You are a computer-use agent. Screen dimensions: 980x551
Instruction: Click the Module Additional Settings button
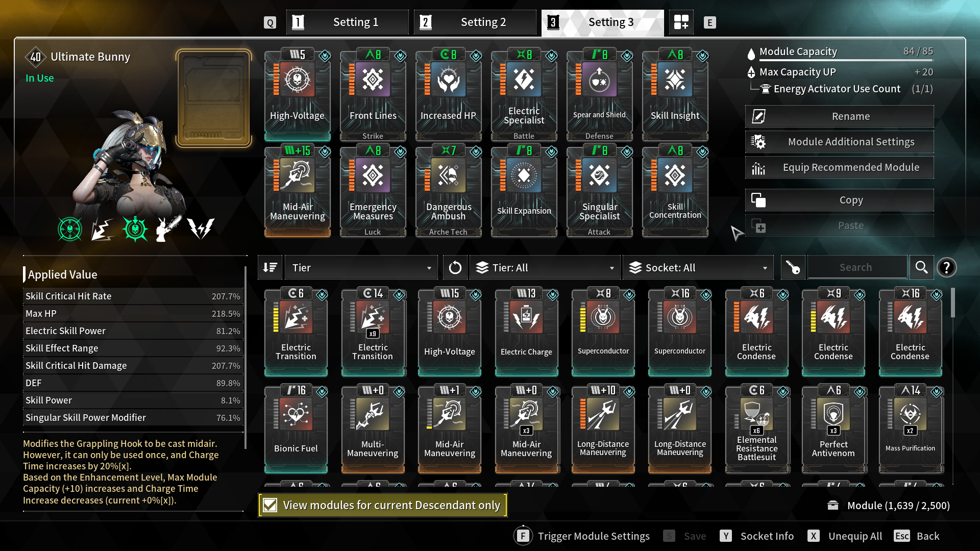point(840,142)
